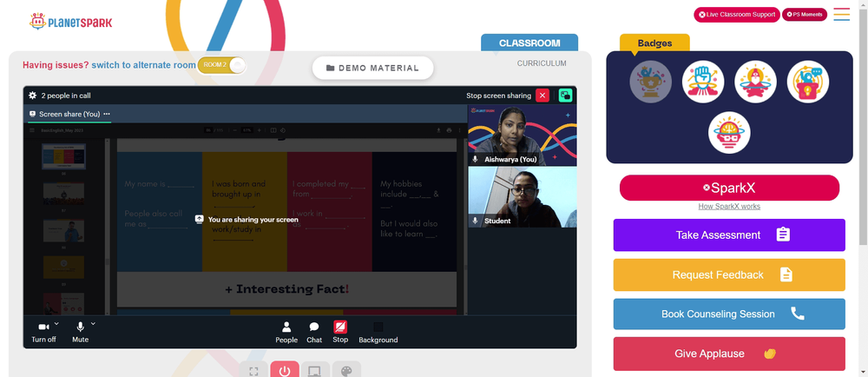Open the Chat panel

(314, 332)
